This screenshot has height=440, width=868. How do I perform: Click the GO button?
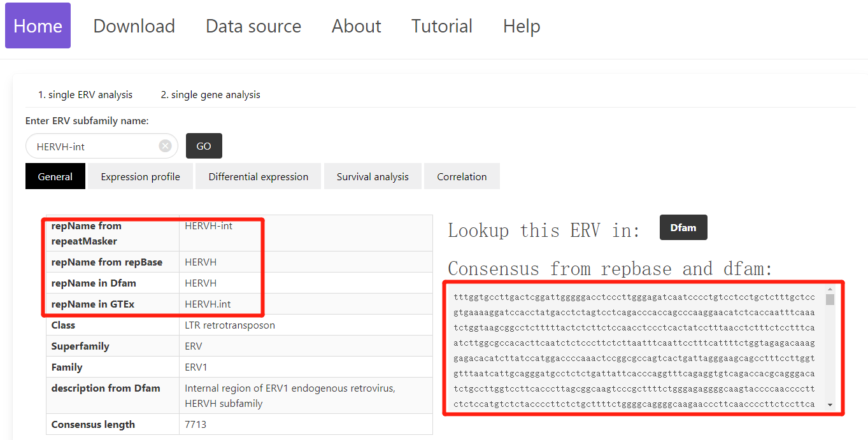[204, 146]
